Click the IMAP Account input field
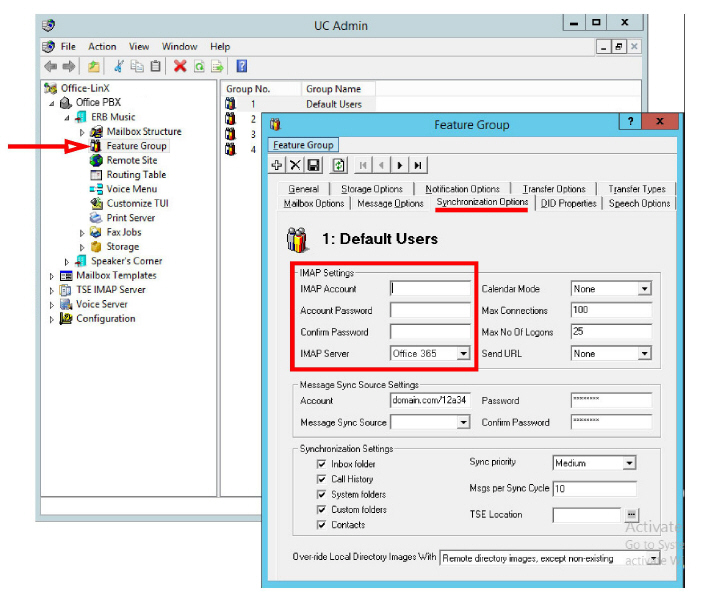 430,288
